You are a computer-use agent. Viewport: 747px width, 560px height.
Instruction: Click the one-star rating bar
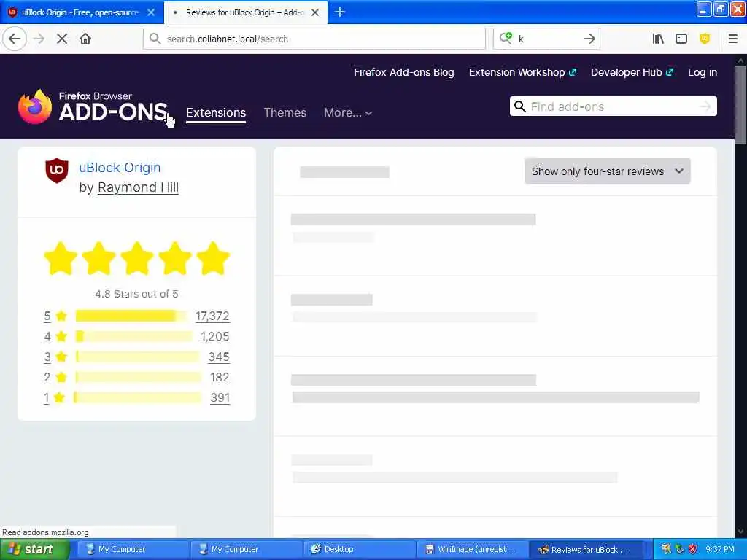pos(138,397)
